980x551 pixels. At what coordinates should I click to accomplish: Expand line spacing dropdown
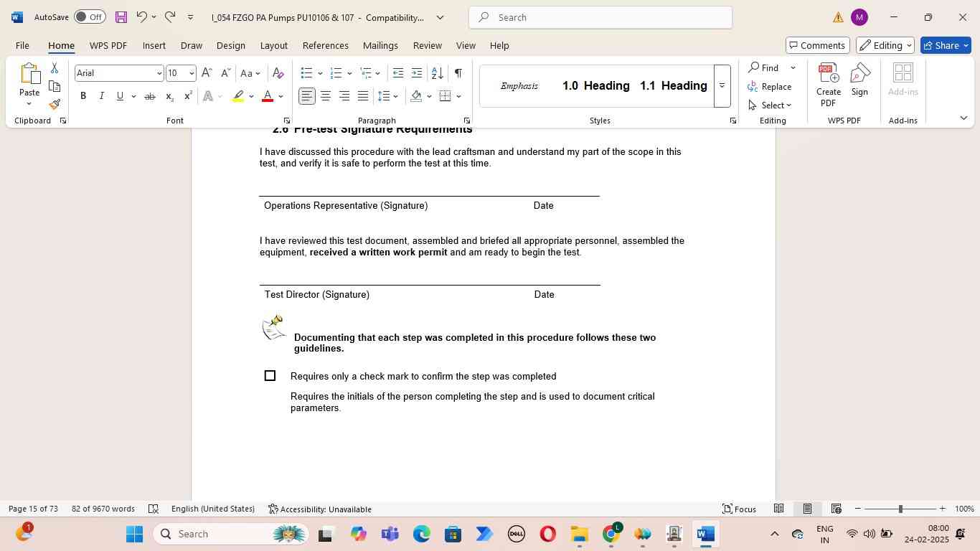tap(396, 96)
